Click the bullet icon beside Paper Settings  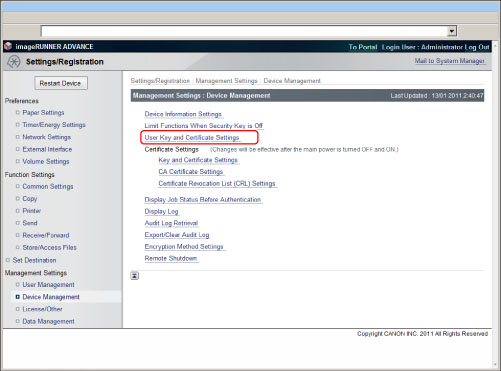pos(18,113)
